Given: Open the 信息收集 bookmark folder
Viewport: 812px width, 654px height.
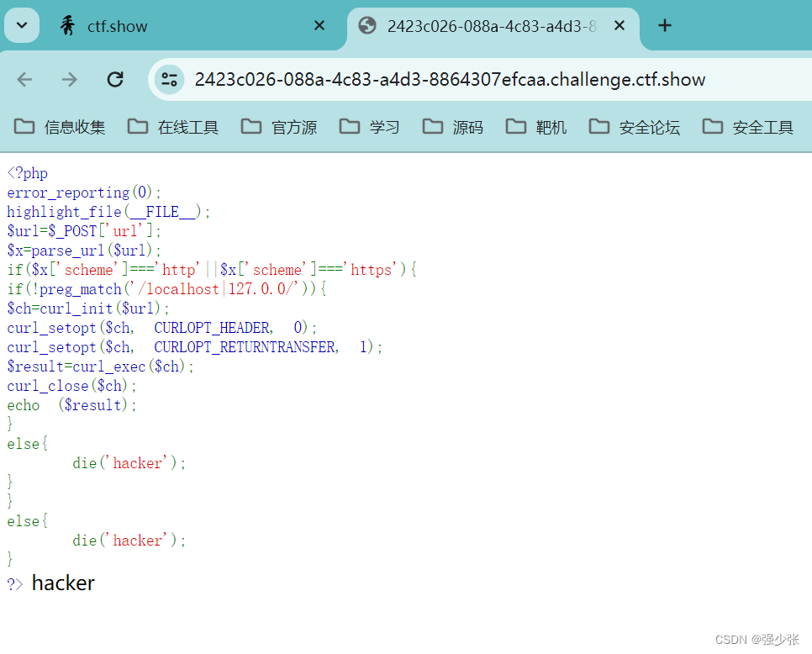Looking at the screenshot, I should click(x=60, y=127).
